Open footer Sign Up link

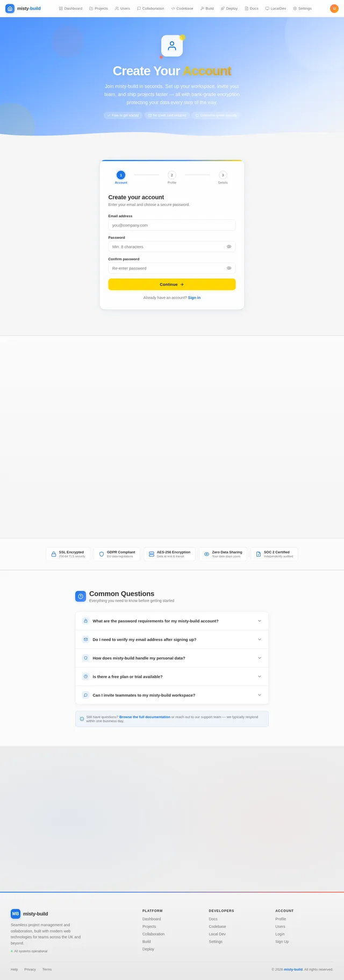[282, 941]
